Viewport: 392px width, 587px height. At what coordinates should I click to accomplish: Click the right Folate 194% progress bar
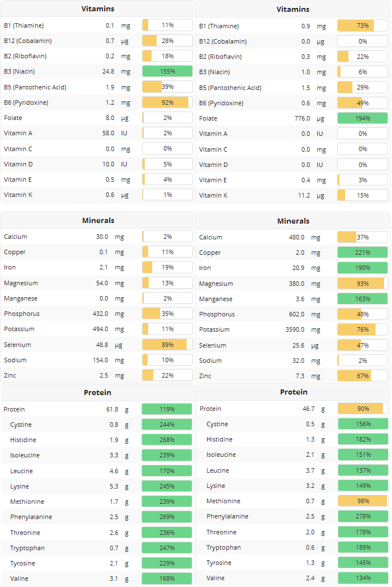coord(363,118)
